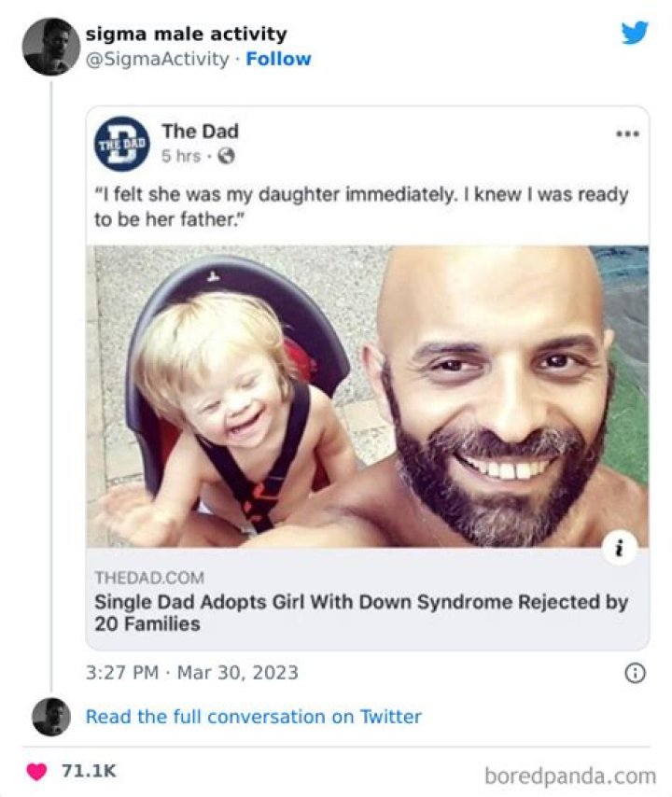Open Read the full conversation on Twitter
This screenshot has width=672, height=797.
(x=253, y=717)
